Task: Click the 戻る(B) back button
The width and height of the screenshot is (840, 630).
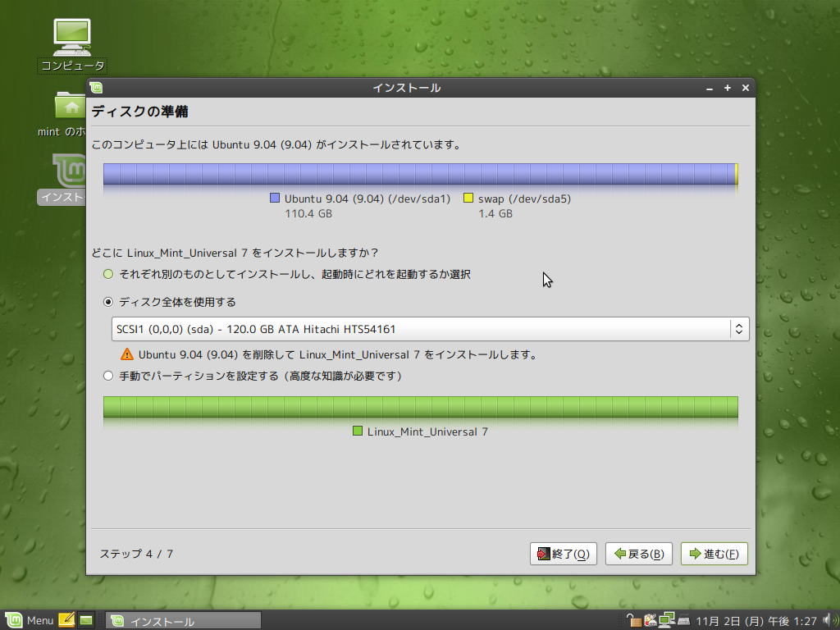Action: (638, 554)
